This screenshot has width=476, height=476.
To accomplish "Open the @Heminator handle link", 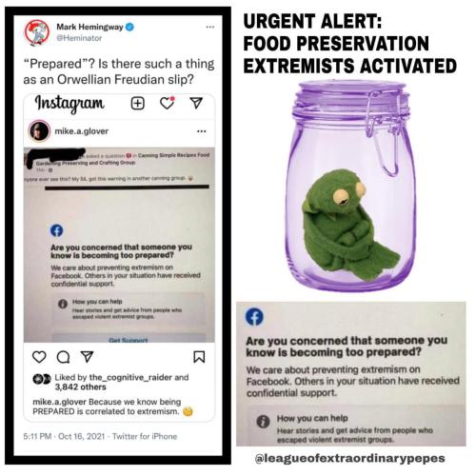I will click(x=79, y=38).
